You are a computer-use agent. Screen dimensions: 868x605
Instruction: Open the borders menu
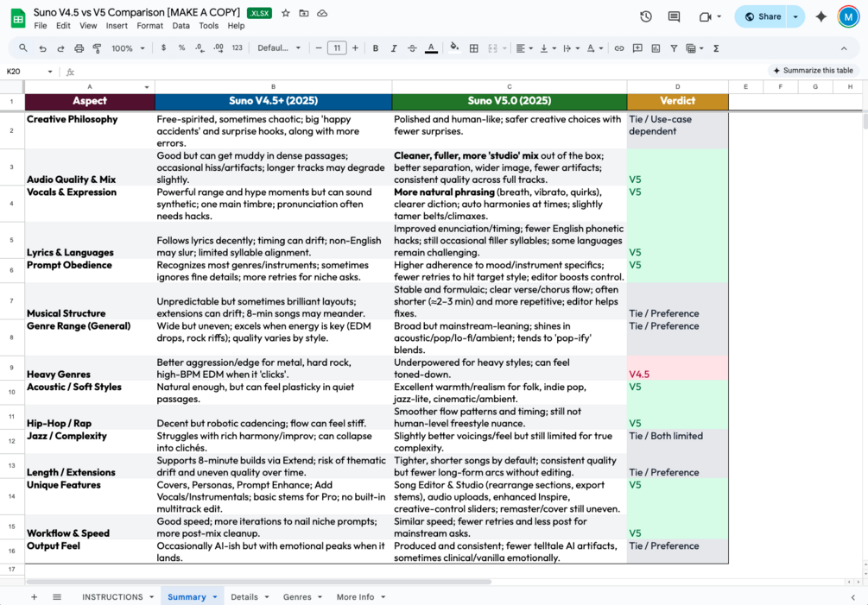tap(474, 48)
